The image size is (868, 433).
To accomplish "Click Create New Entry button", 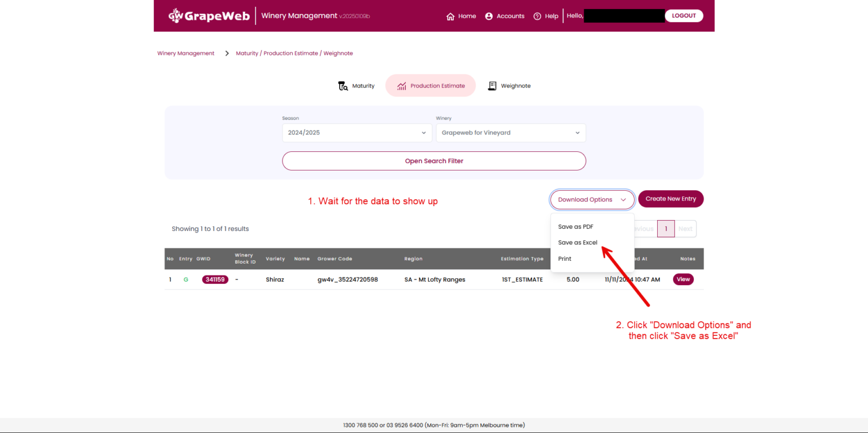I will click(671, 199).
